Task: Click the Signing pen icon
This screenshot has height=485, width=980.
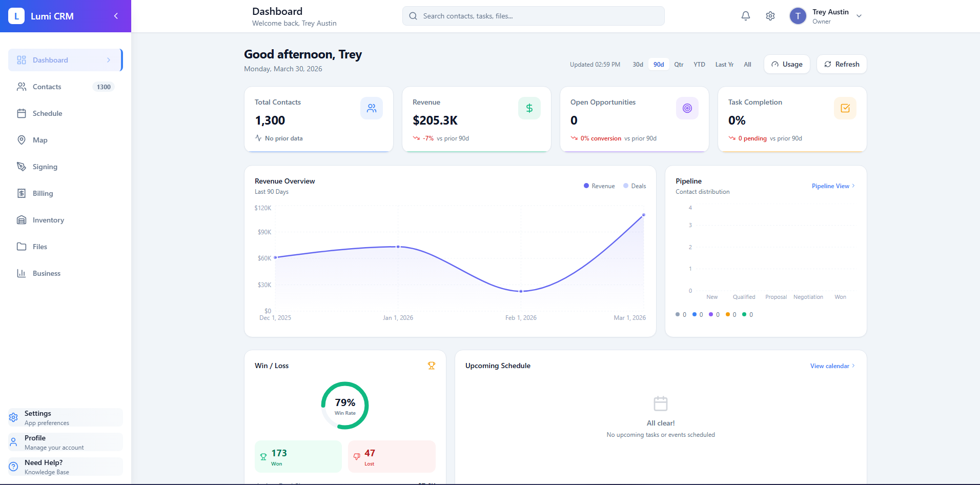Action: (22, 167)
